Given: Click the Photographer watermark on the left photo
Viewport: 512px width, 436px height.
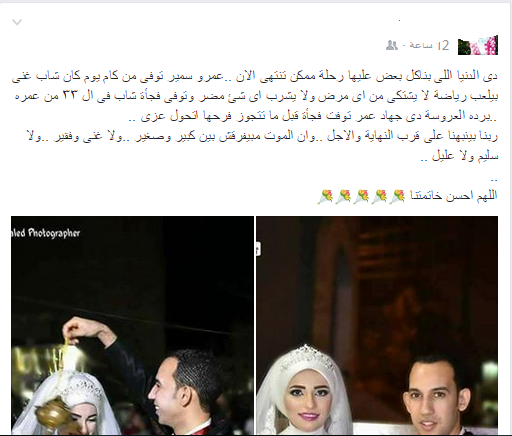Looking at the screenshot, I should (x=46, y=233).
